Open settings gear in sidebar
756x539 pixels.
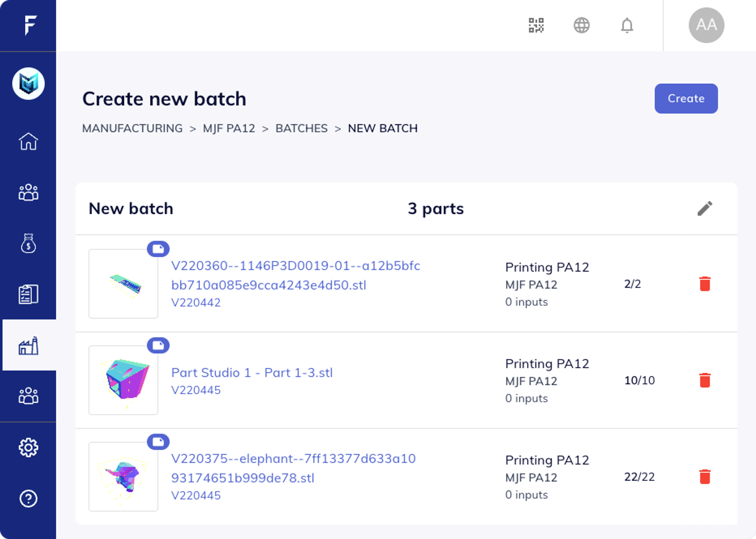point(28,447)
